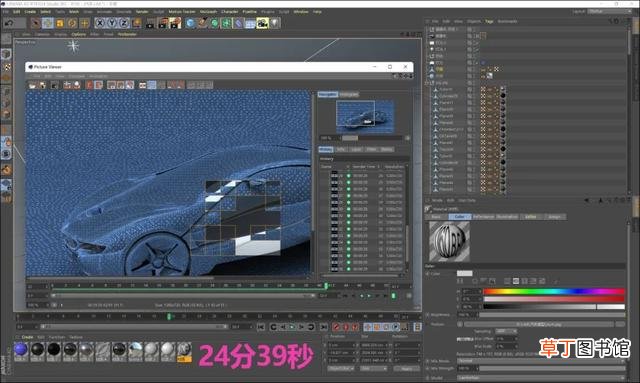Click Render to Picture Viewer icon
640x383 pixels.
(163, 23)
